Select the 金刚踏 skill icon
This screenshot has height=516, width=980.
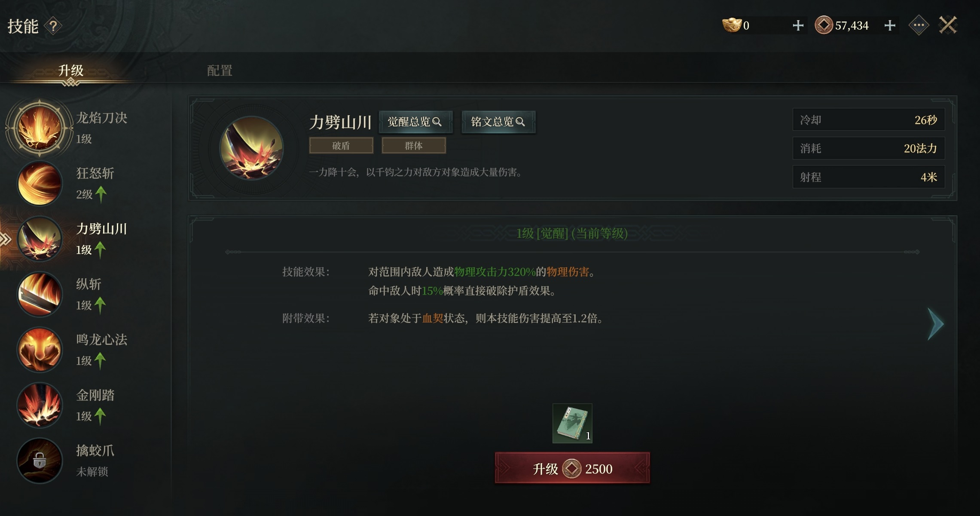click(40, 405)
